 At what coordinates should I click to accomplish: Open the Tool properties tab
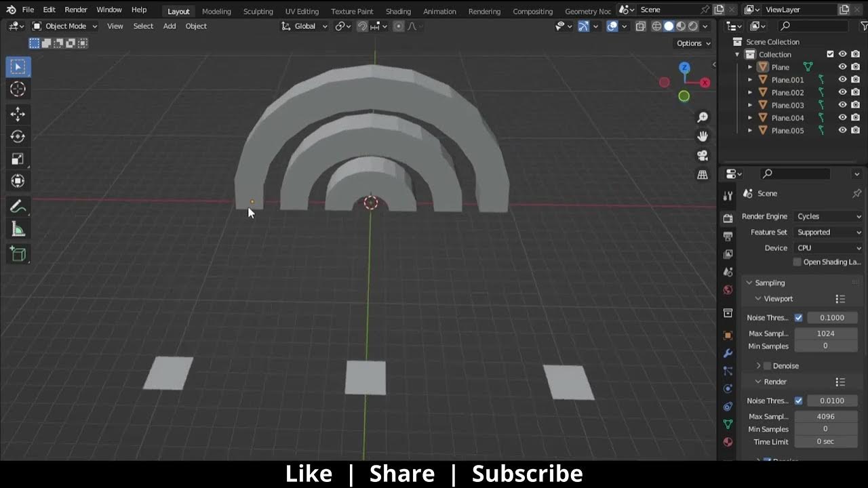click(x=728, y=196)
